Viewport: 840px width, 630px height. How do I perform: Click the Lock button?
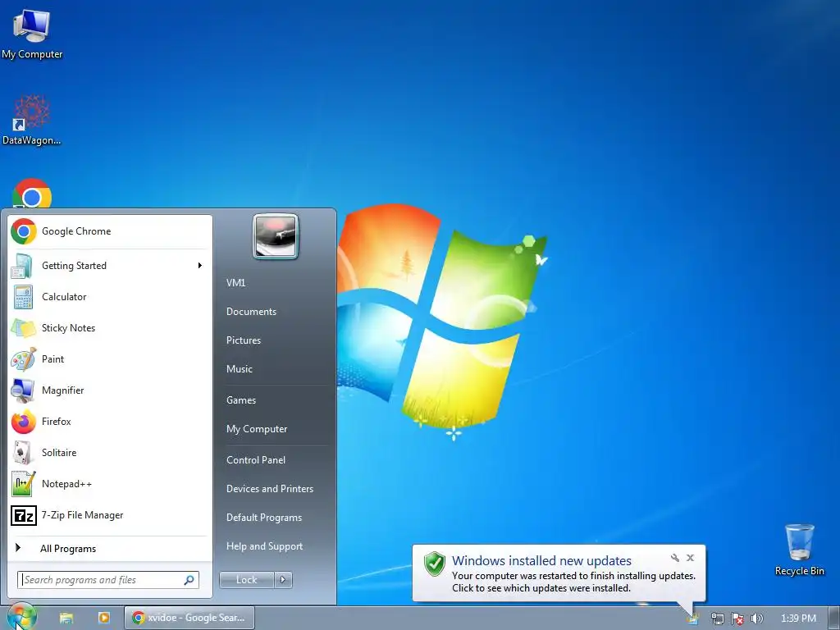pyautogui.click(x=246, y=580)
